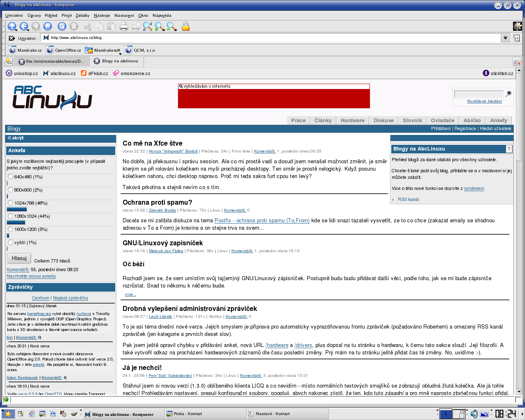This screenshot has width=525, height=420.
Task: Open the QCM, s.r.o. bookmark
Action: (x=140, y=50)
